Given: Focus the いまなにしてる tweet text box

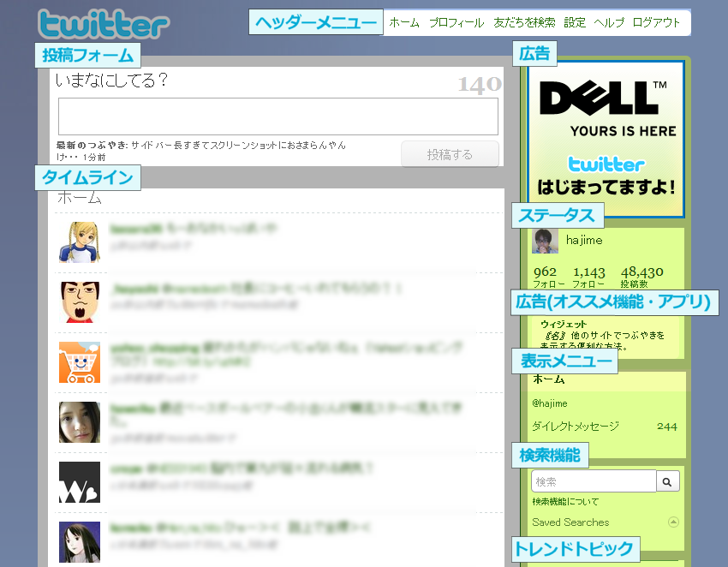Looking at the screenshot, I should coord(278,116).
